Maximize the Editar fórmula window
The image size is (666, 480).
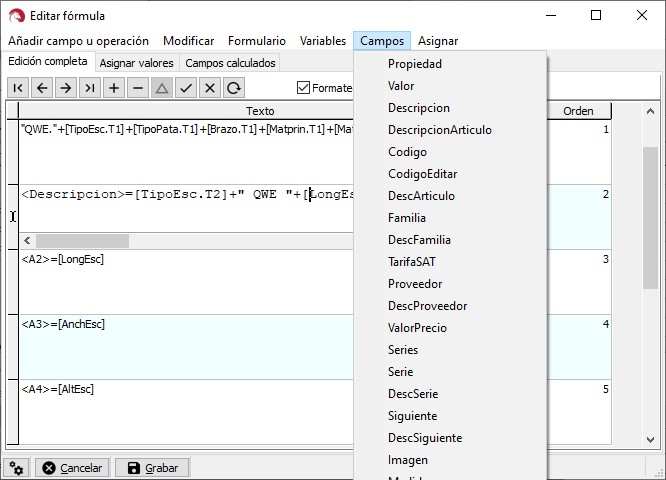(596, 16)
